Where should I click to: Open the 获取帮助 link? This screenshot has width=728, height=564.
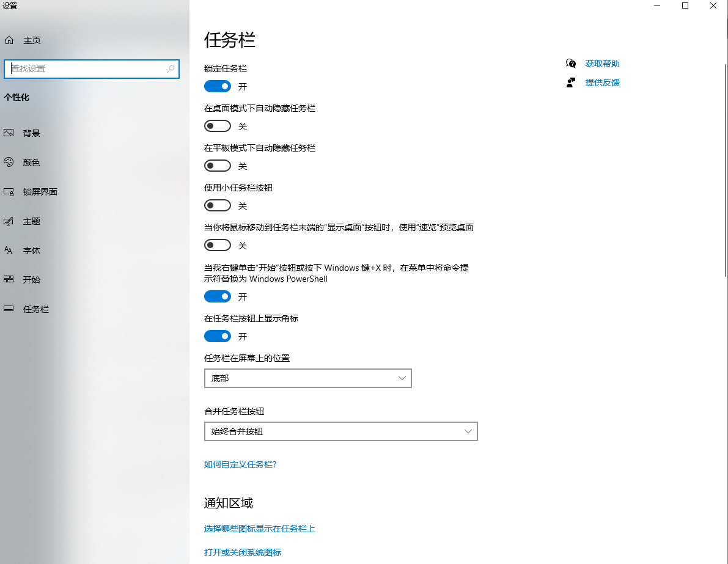(602, 64)
